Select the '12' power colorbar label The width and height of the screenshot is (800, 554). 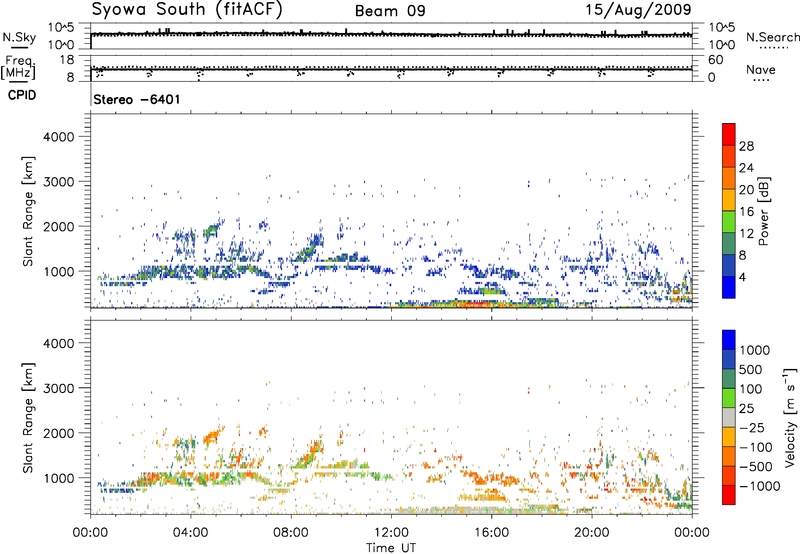746,234
